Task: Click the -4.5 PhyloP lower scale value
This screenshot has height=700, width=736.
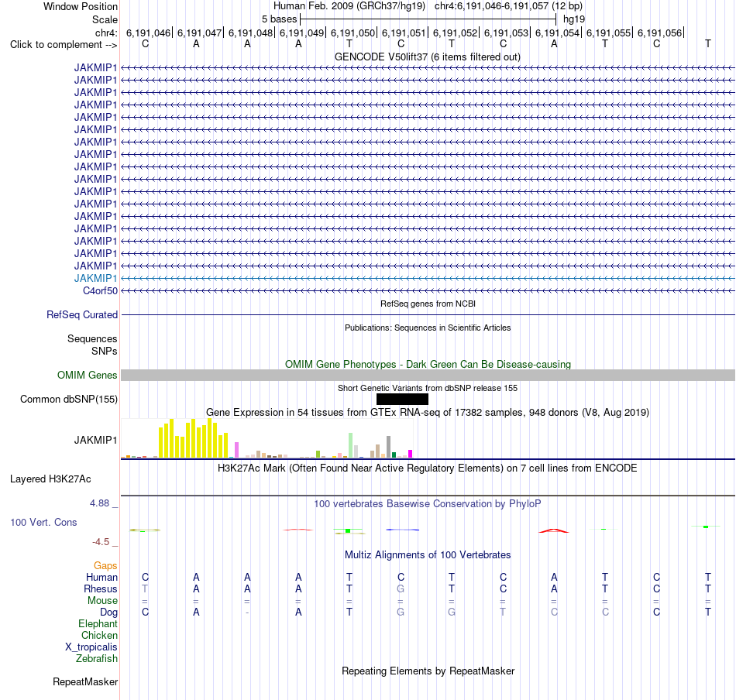Action: 101,542
